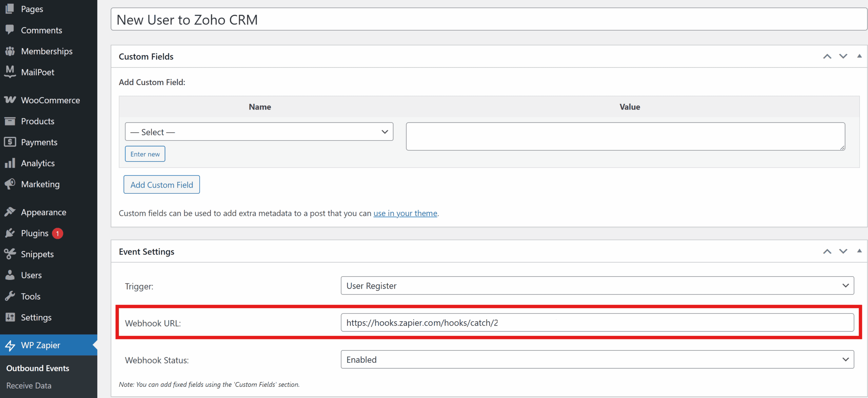Open Receive Data submenu item
868x398 pixels.
tap(29, 386)
